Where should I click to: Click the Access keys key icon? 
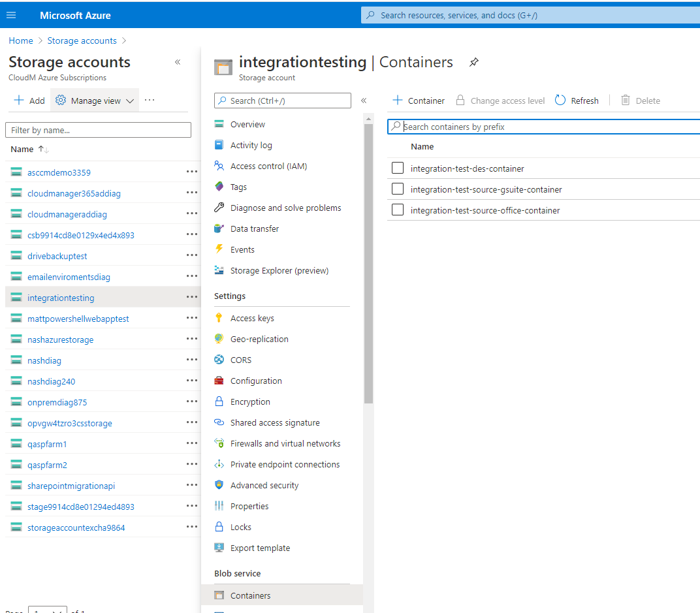point(219,318)
